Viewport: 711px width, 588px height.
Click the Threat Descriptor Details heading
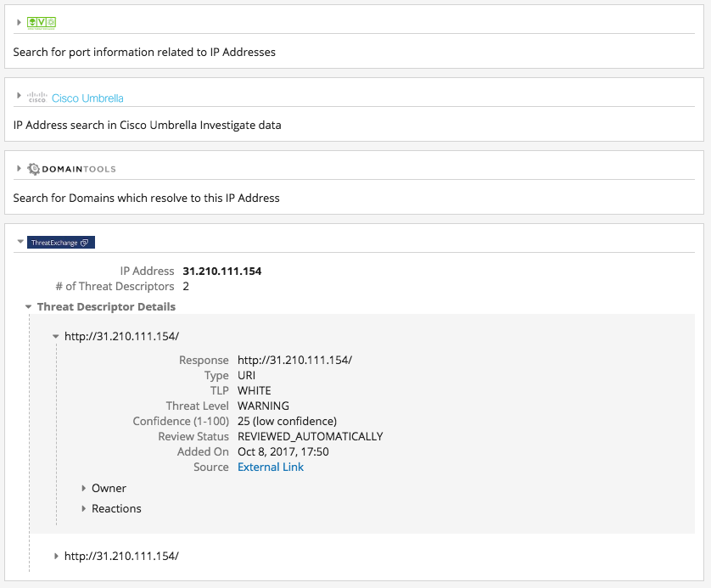tap(106, 307)
